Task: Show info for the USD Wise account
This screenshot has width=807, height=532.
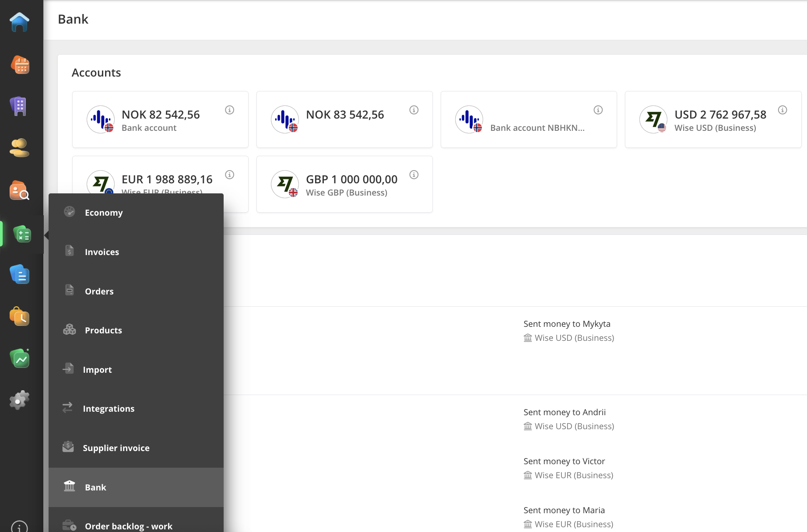Action: (x=782, y=110)
